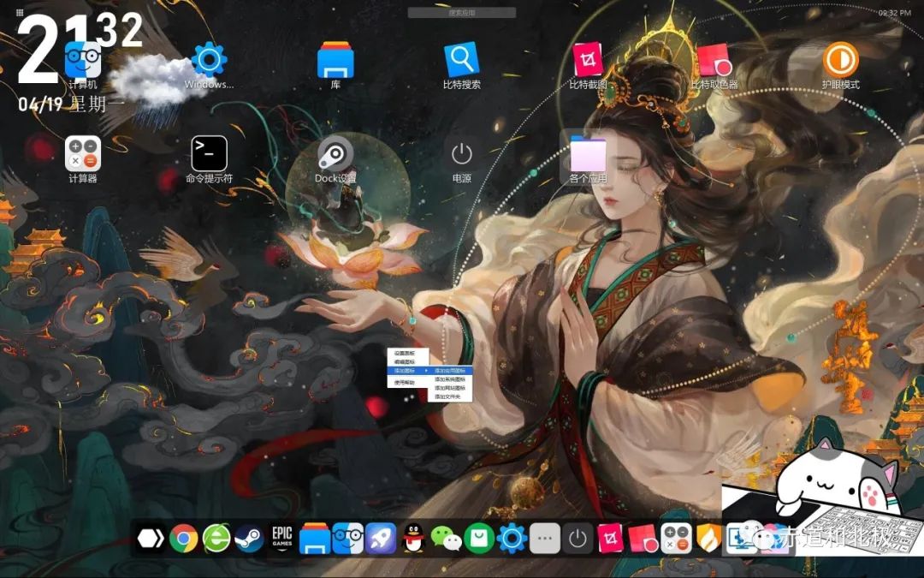Viewport: 924px width, 578px height.
Task: Toggle 护眼模式 eye protection mode icon
Action: [x=840, y=60]
